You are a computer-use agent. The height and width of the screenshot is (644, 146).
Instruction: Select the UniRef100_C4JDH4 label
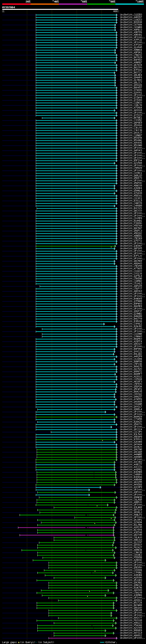[x=131, y=359]
